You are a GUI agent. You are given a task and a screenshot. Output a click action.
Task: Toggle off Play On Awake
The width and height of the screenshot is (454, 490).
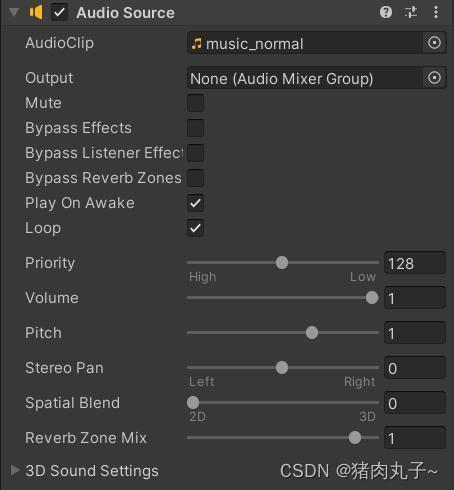[x=195, y=203]
